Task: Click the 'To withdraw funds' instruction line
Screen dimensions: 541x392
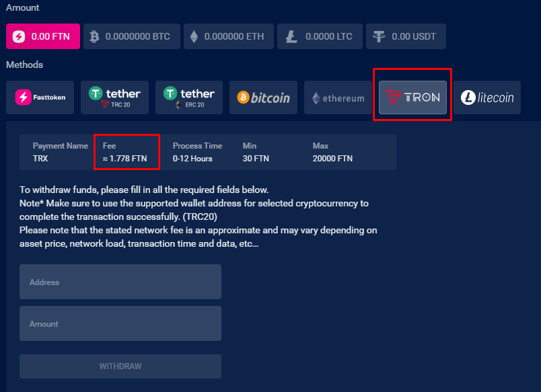Action: pos(144,190)
